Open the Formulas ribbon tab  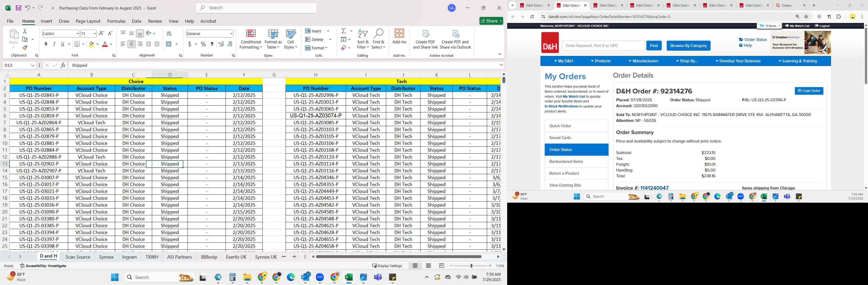(116, 21)
